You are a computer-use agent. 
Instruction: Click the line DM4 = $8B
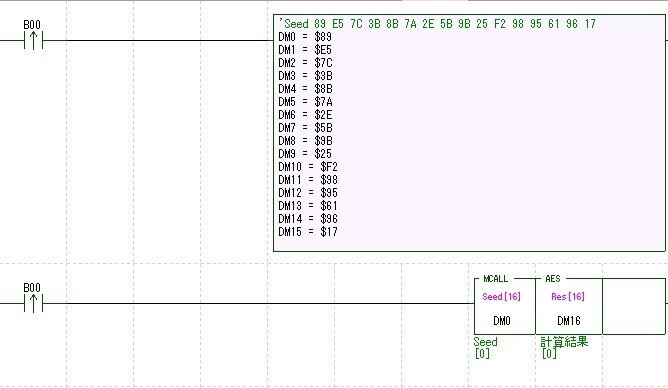[305, 89]
